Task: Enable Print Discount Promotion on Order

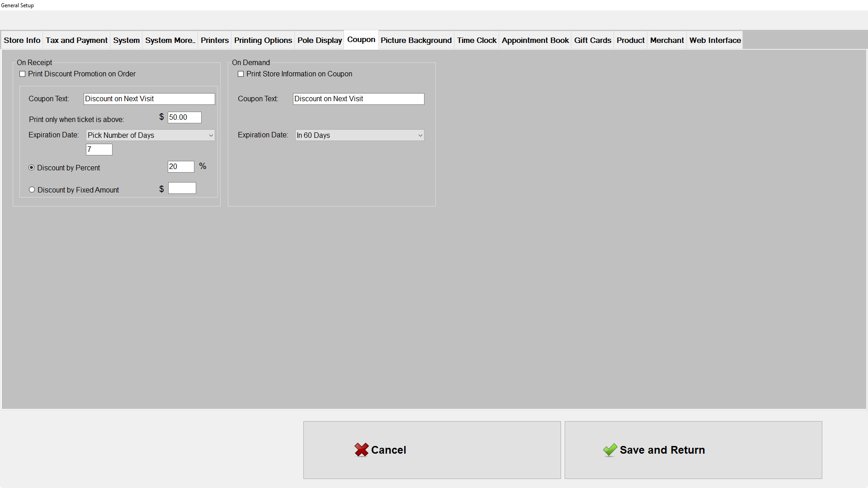Action: [x=23, y=74]
